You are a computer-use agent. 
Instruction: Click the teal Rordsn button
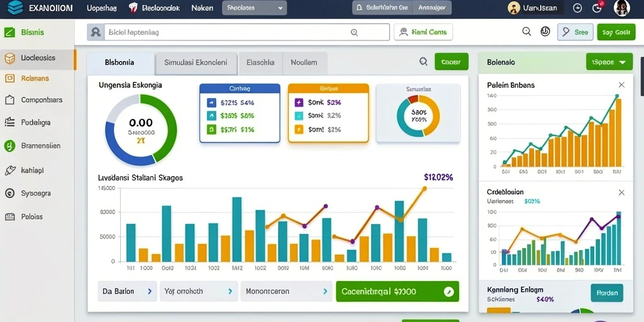607,293
